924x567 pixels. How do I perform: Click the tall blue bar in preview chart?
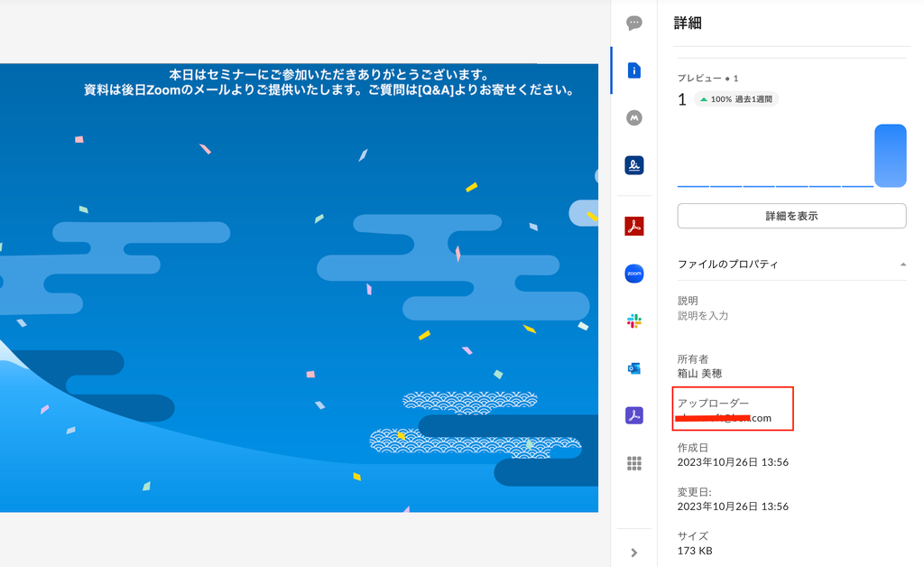(x=890, y=155)
